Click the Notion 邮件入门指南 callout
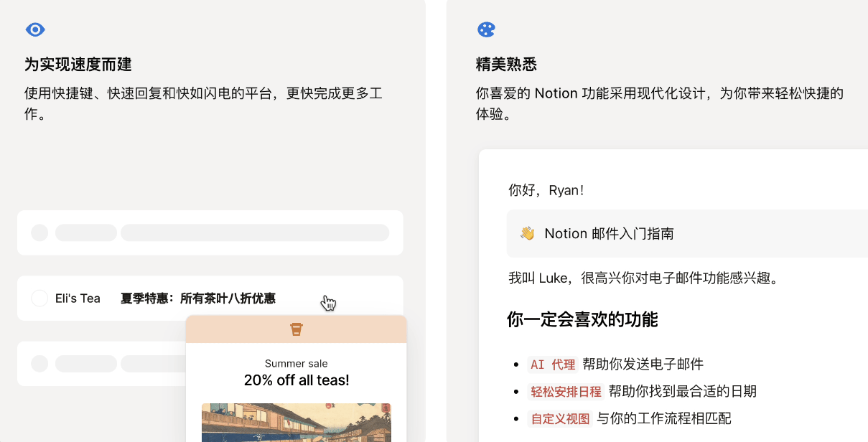 click(x=609, y=234)
